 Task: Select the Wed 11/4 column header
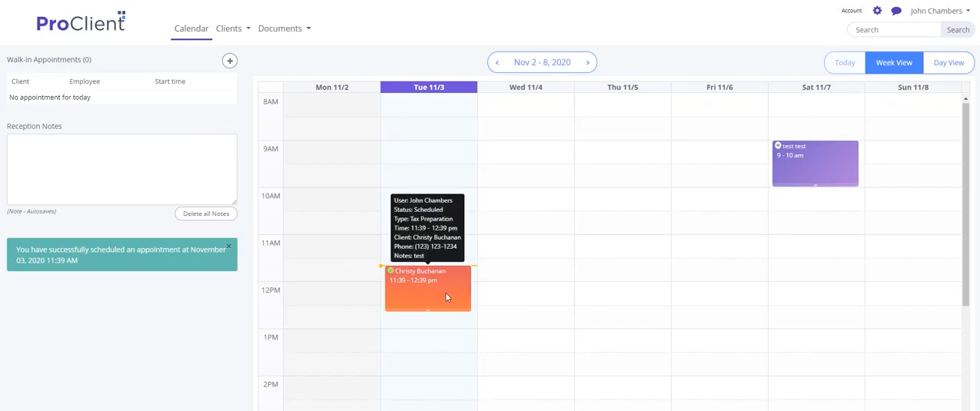click(526, 88)
